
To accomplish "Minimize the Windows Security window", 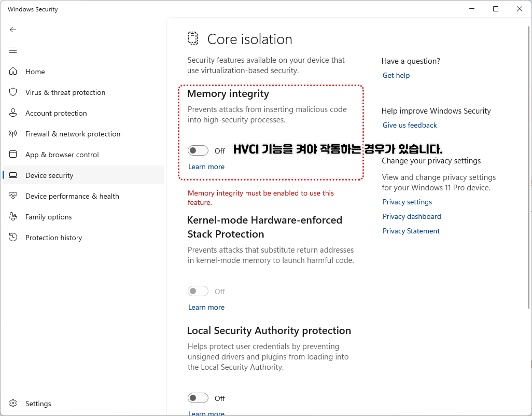I will pyautogui.click(x=472, y=9).
